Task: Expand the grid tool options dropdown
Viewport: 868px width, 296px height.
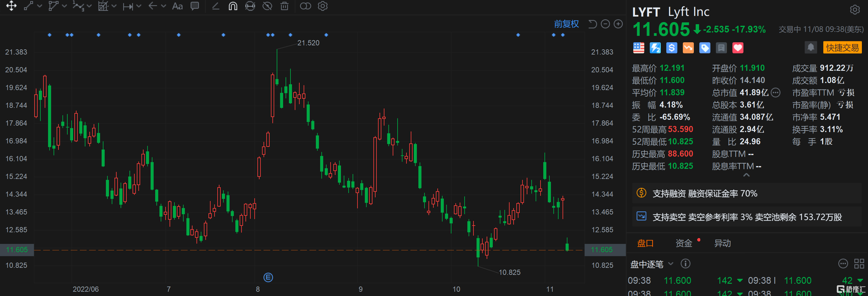Action: coord(114,6)
